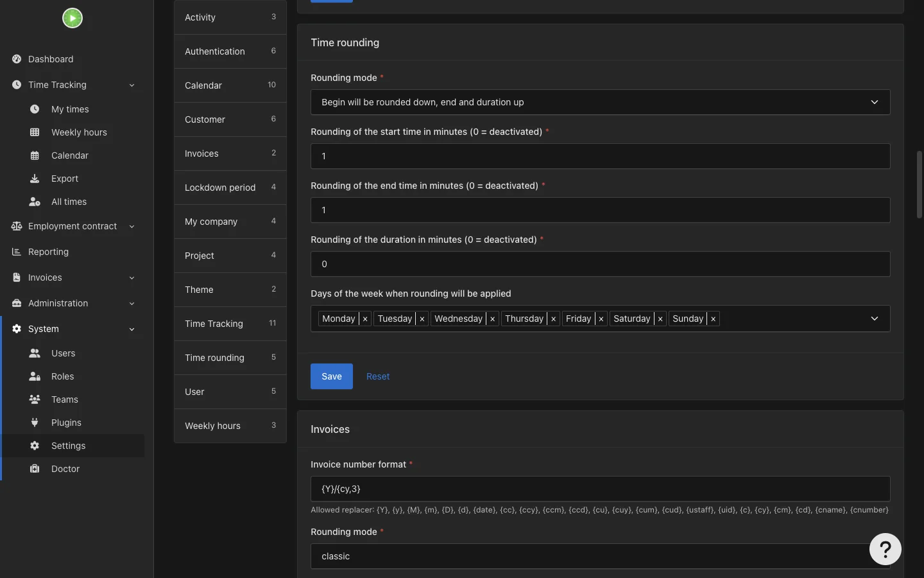Expand the Invoices sidebar menu chevron
924x578 pixels.
coord(132,277)
